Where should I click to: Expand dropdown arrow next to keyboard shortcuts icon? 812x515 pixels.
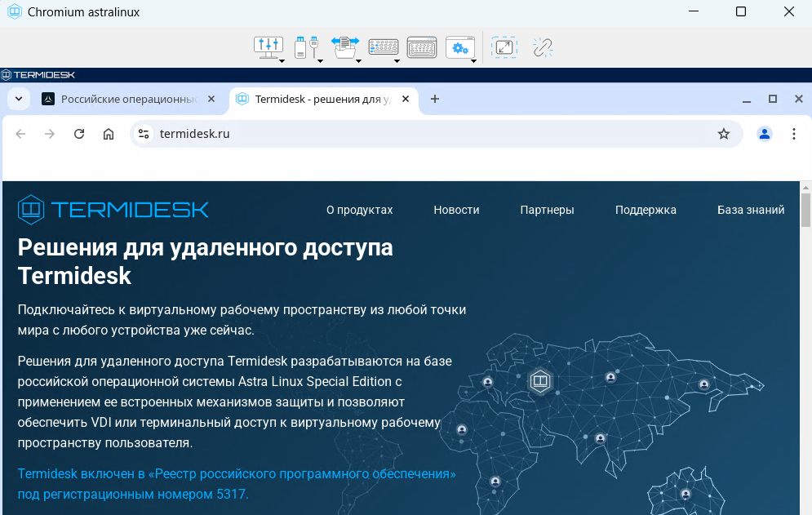[397, 60]
